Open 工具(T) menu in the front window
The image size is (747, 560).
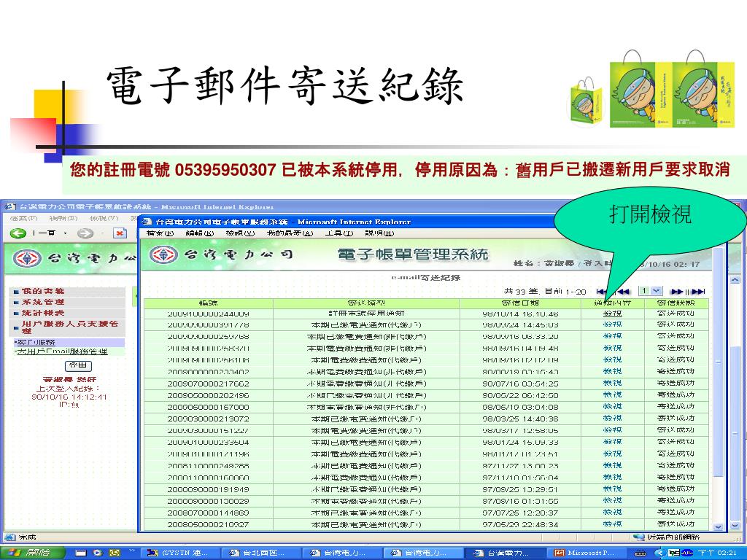click(339, 233)
